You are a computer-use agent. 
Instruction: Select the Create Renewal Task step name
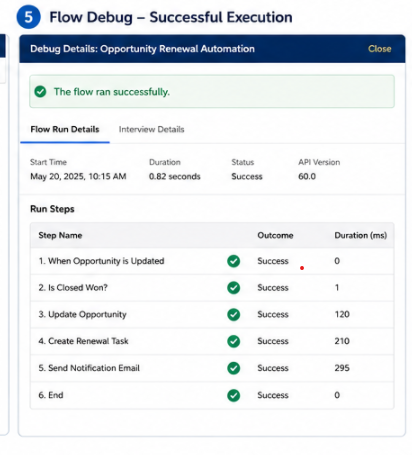click(x=83, y=341)
